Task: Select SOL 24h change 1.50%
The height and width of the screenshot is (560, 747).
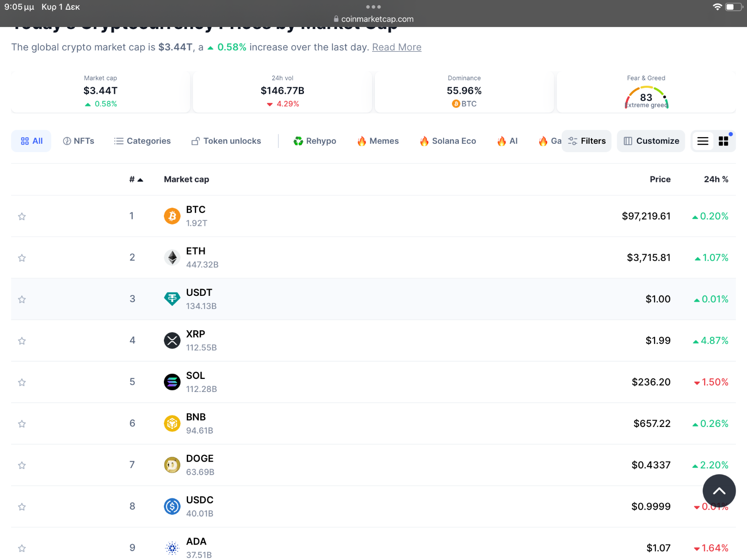Action: click(x=711, y=382)
